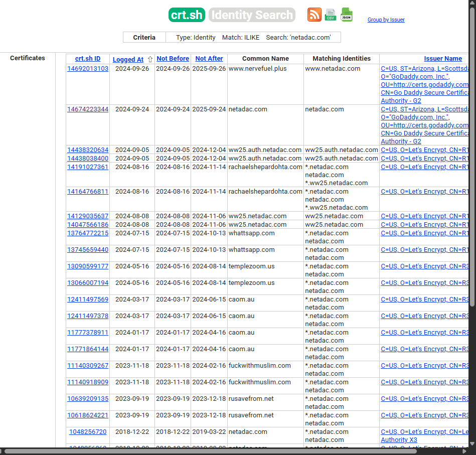The width and height of the screenshot is (476, 455).
Task: Open Let's Encrypt issuer for 14129035637 row
Action: coord(425,216)
